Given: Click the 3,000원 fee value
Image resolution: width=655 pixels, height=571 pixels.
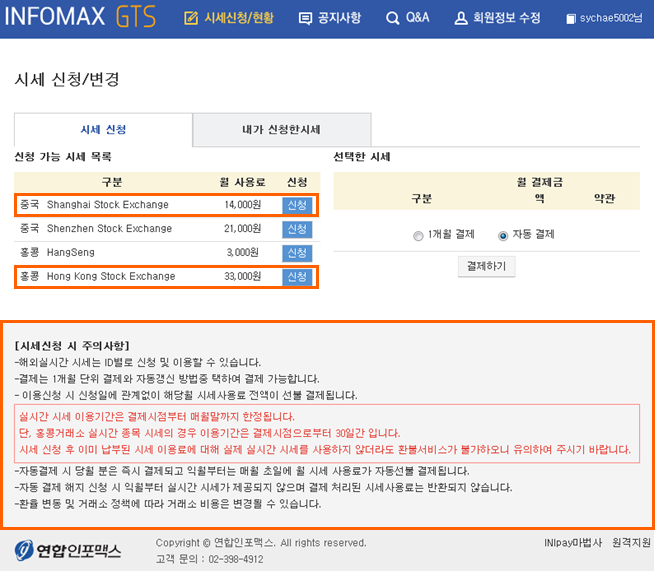Looking at the screenshot, I should (x=242, y=252).
